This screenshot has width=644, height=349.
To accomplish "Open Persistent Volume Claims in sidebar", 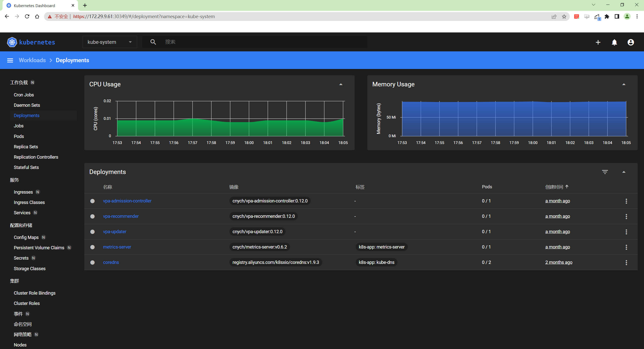I will pyautogui.click(x=39, y=248).
